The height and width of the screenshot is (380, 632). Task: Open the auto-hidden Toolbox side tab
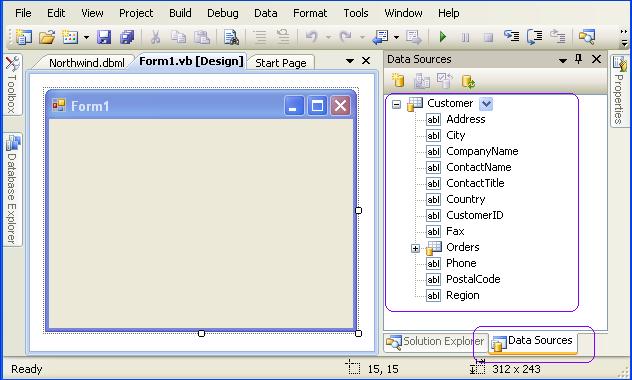(12, 85)
